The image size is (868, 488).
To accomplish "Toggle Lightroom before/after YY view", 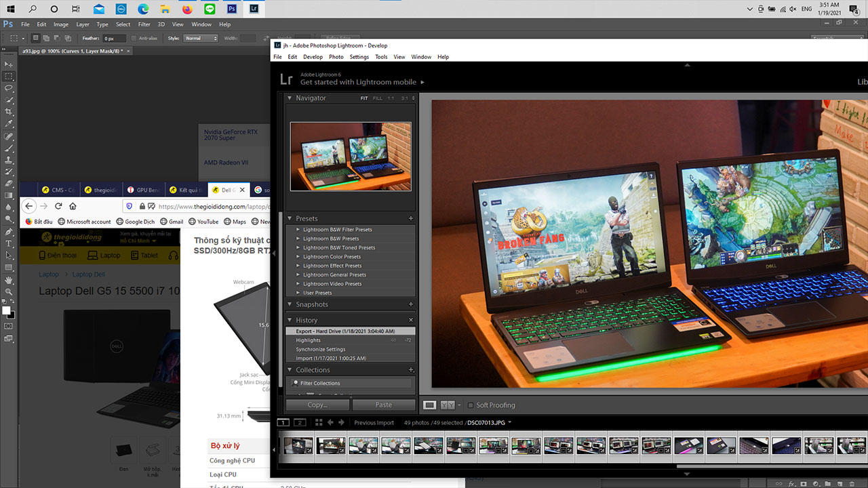I will pyautogui.click(x=448, y=405).
